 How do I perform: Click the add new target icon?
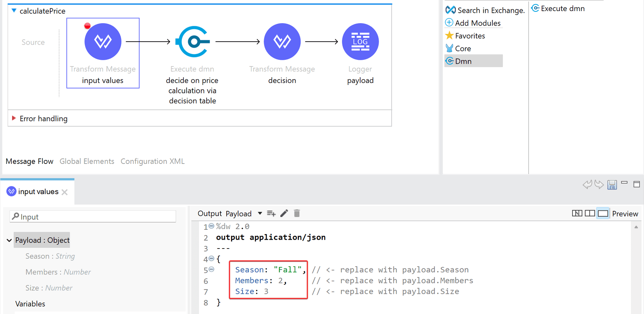271,214
